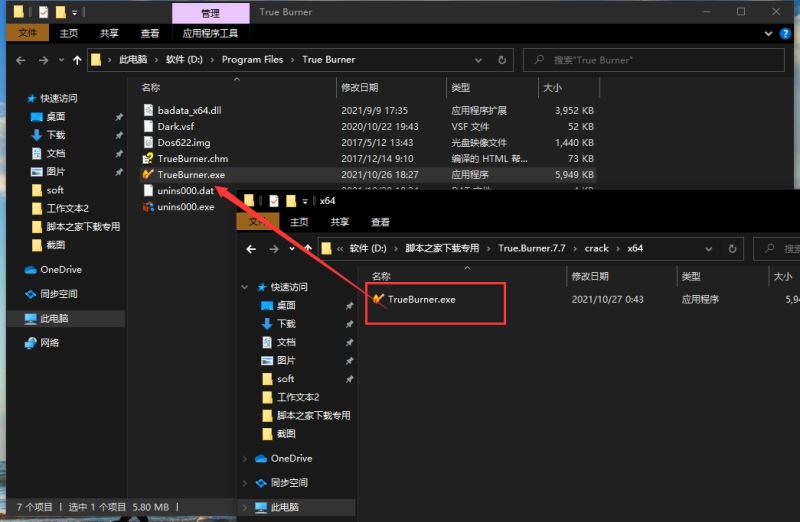800x522 pixels.
Task: Open the 文件 tab in True Burner window
Action: click(x=28, y=33)
